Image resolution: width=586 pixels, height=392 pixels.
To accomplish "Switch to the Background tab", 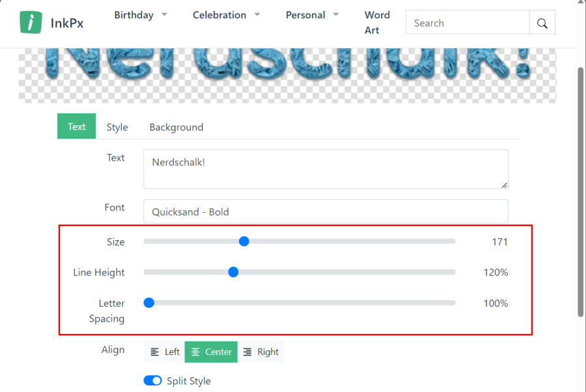I will coord(176,127).
